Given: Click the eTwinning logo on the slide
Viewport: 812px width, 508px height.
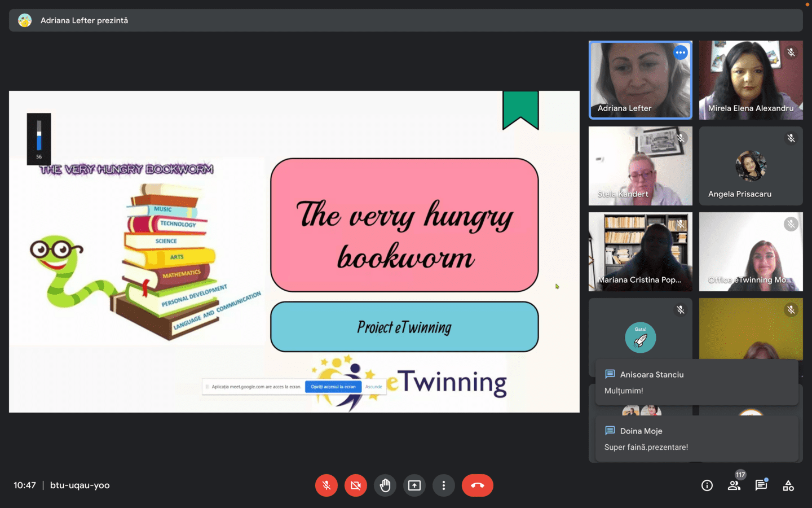Looking at the screenshot, I should 410,382.
